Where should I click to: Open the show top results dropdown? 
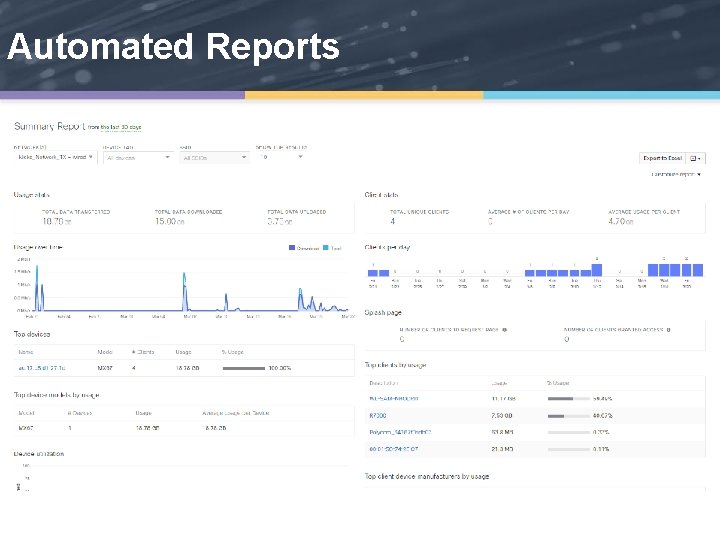coord(281,157)
